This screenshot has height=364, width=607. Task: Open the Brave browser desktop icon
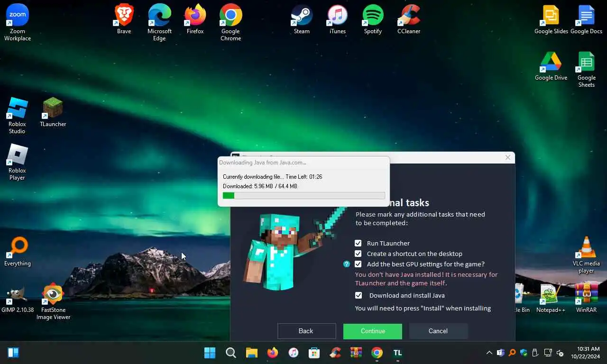point(124,19)
